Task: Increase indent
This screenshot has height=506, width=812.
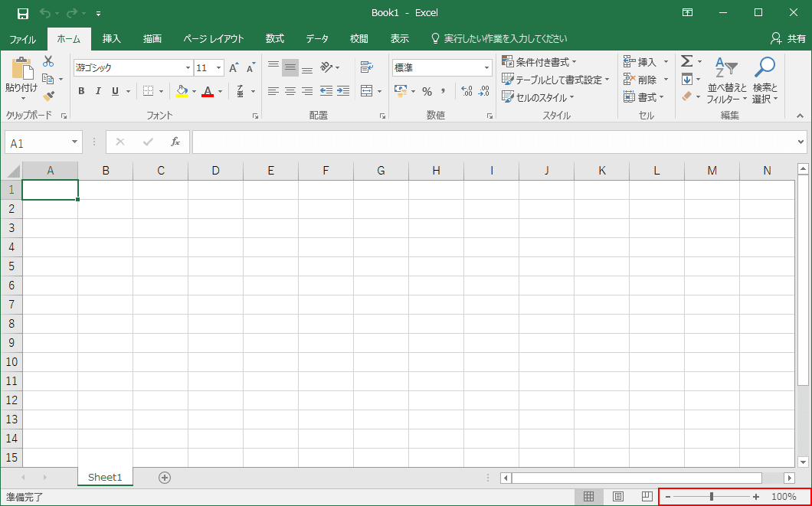Action: click(343, 91)
